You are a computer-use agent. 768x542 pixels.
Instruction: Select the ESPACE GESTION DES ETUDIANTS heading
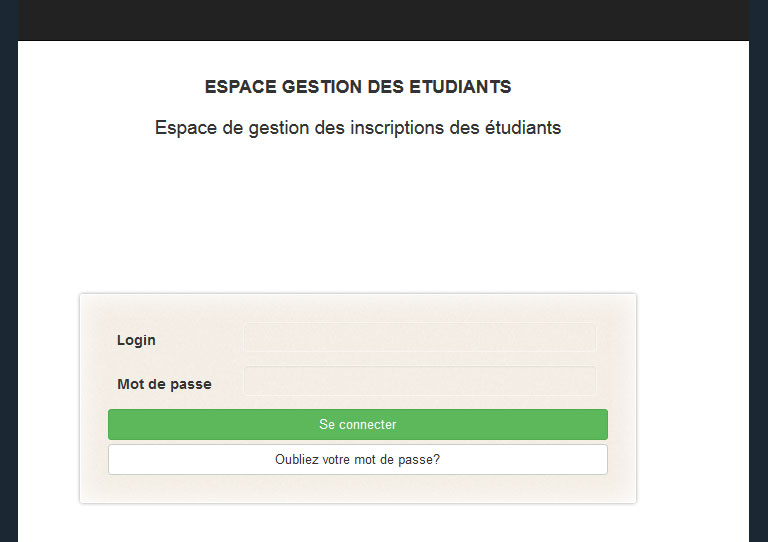click(x=357, y=87)
